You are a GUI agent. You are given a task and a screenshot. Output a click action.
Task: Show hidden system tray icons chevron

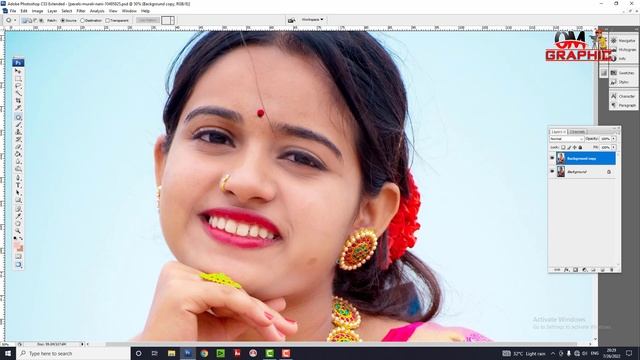pyautogui.click(x=553, y=353)
